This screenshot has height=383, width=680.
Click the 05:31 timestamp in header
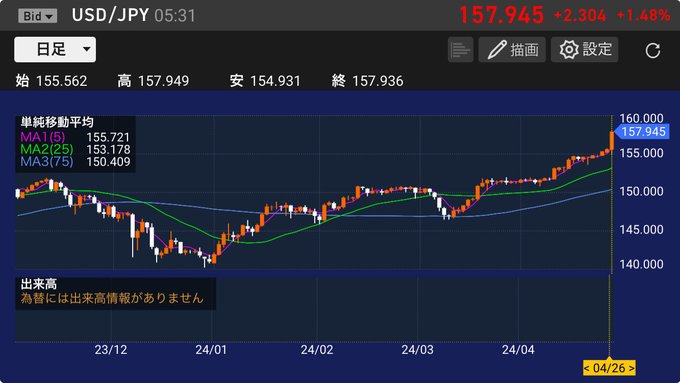point(175,16)
